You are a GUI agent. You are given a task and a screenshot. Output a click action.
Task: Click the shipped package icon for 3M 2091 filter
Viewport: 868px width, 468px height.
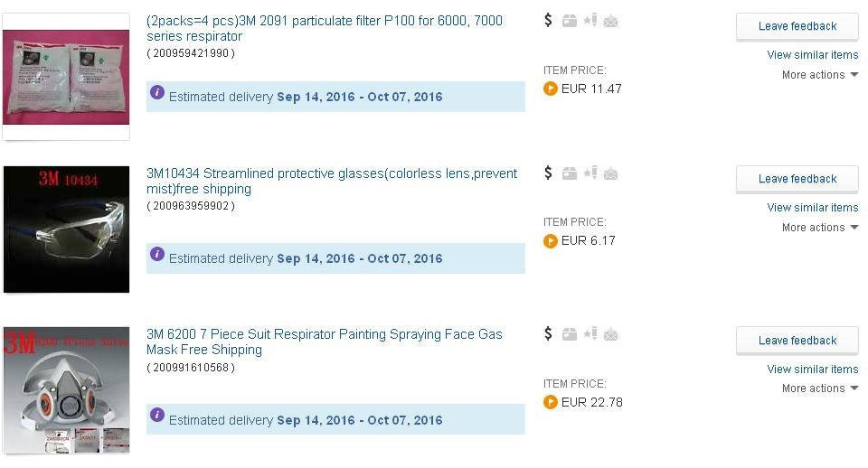[569, 21]
